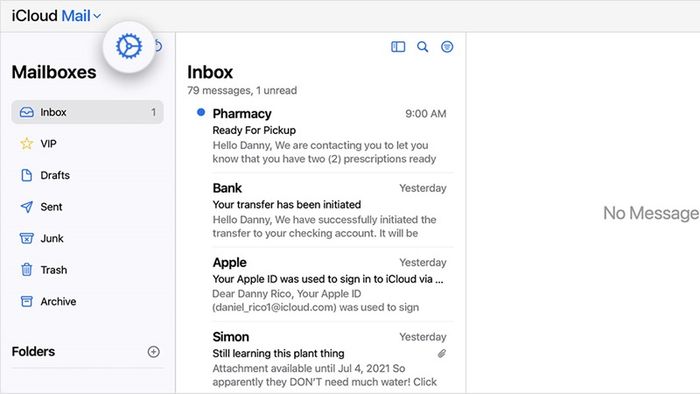The width and height of the screenshot is (700, 394).
Task: Click the Sent paper plane icon
Action: coord(27,207)
